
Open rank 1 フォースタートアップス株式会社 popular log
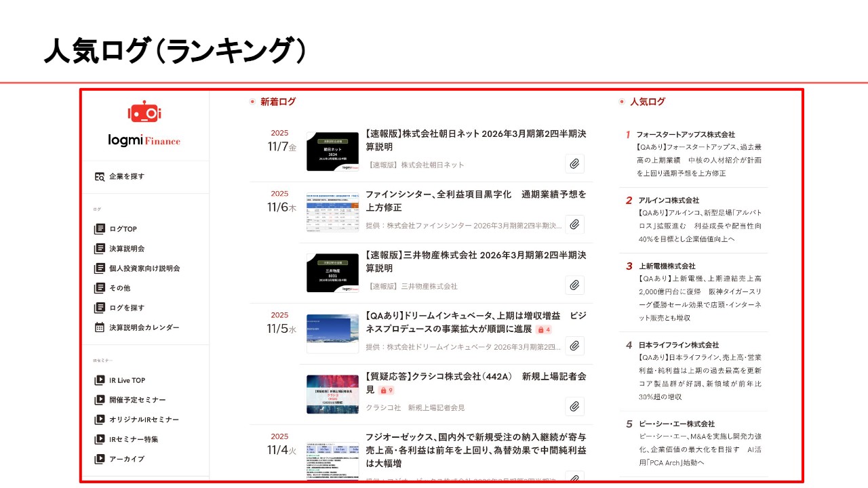click(x=685, y=135)
